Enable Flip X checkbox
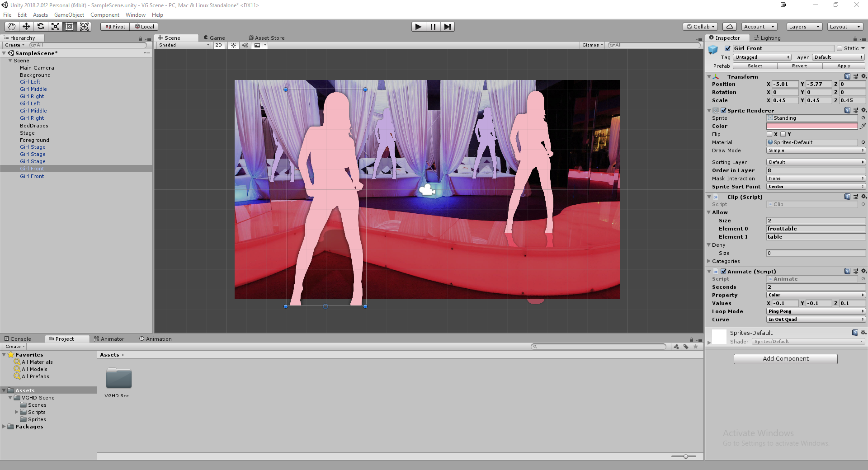This screenshot has width=868, height=470. pyautogui.click(x=769, y=134)
